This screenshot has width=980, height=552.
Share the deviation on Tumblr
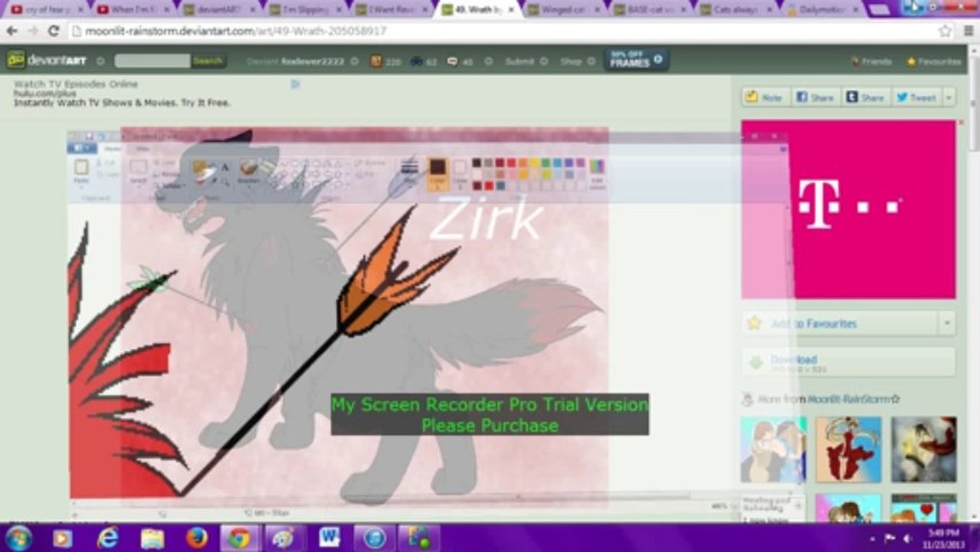tap(864, 97)
